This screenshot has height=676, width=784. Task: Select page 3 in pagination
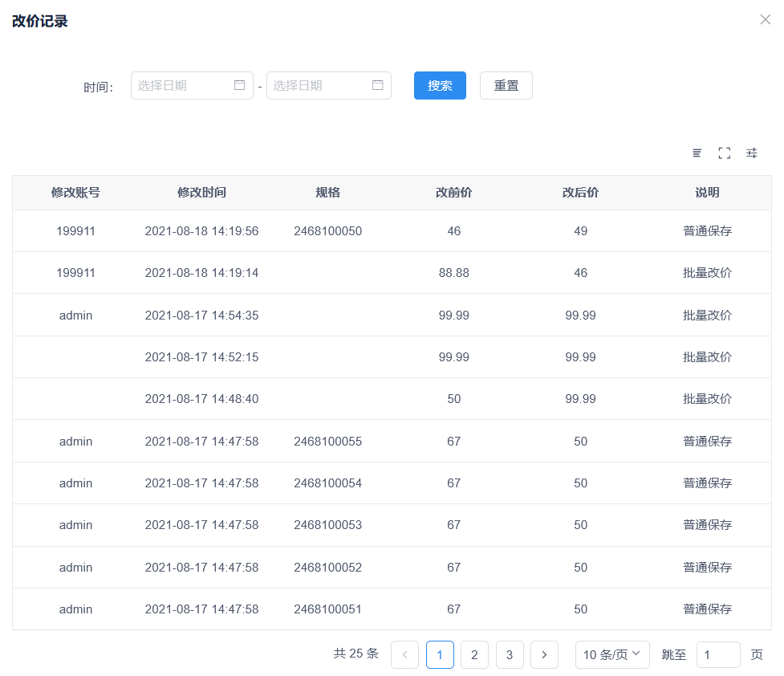(x=510, y=655)
